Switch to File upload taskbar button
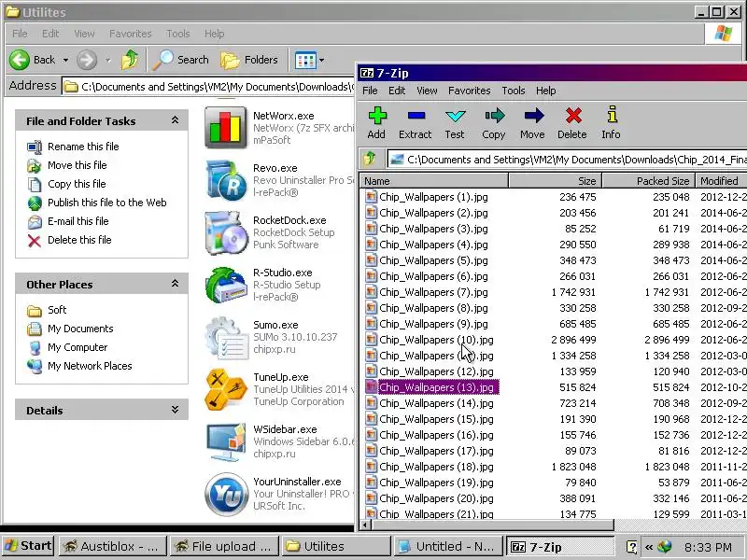Image resolution: width=747 pixels, height=560 pixels. click(224, 546)
